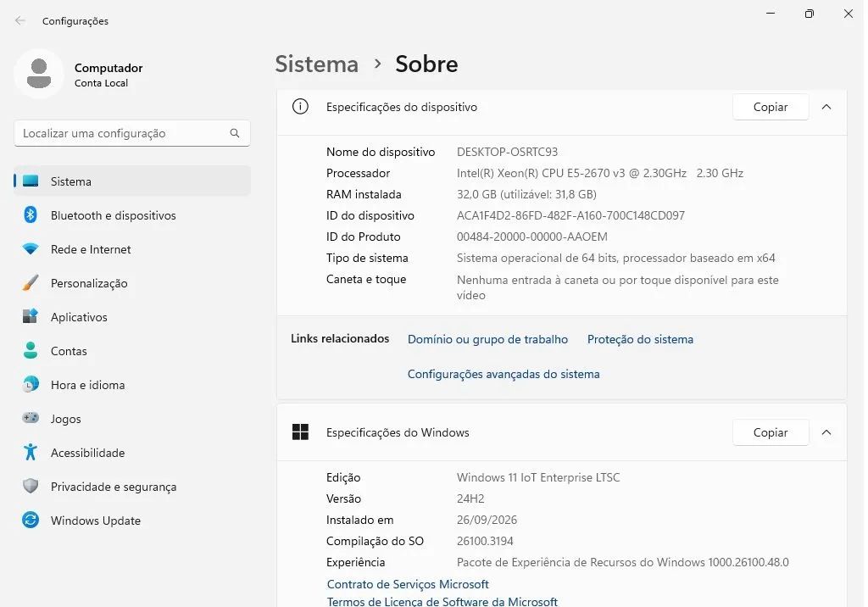The image size is (868, 607).
Task: Click the Windows logo by Especificações do Windows
Action: [x=301, y=432]
